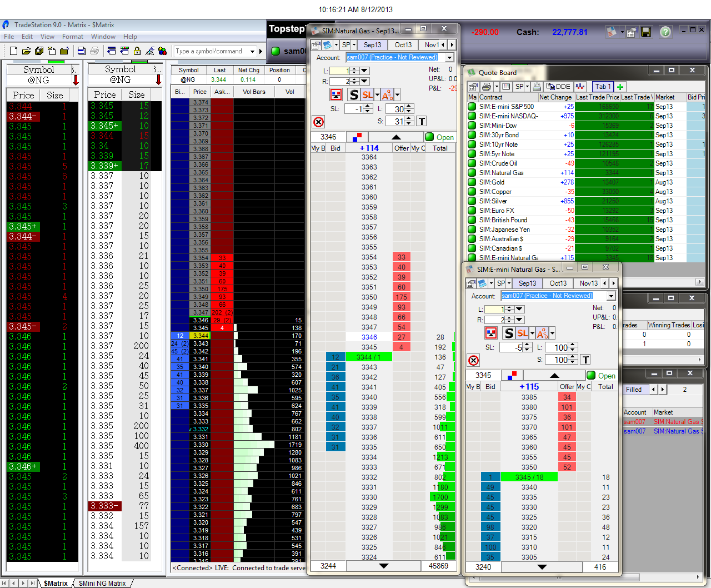The width and height of the screenshot is (711, 588).
Task: Click the Winning Trades column header
Action: pyautogui.click(x=669, y=325)
